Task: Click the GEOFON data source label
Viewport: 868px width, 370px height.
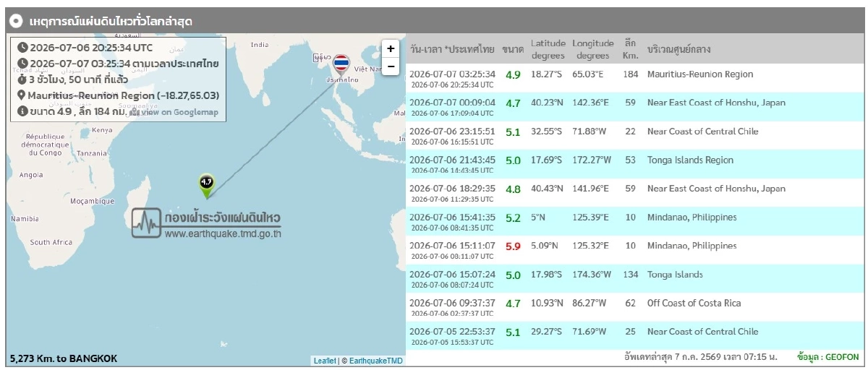Action: coord(828,357)
